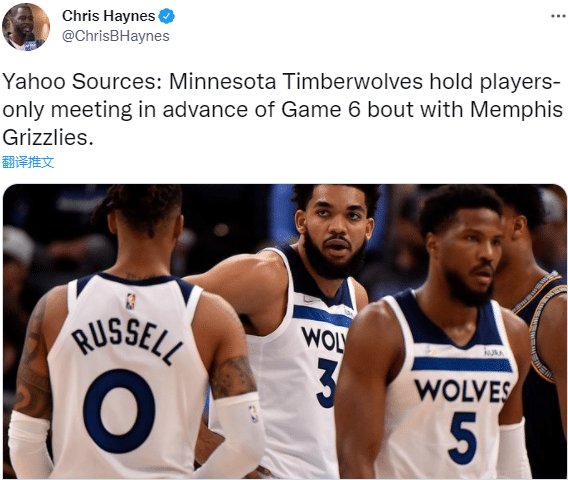This screenshot has width=568, height=480.
Task: Click the Yahoo Sources text
Action: [82, 82]
